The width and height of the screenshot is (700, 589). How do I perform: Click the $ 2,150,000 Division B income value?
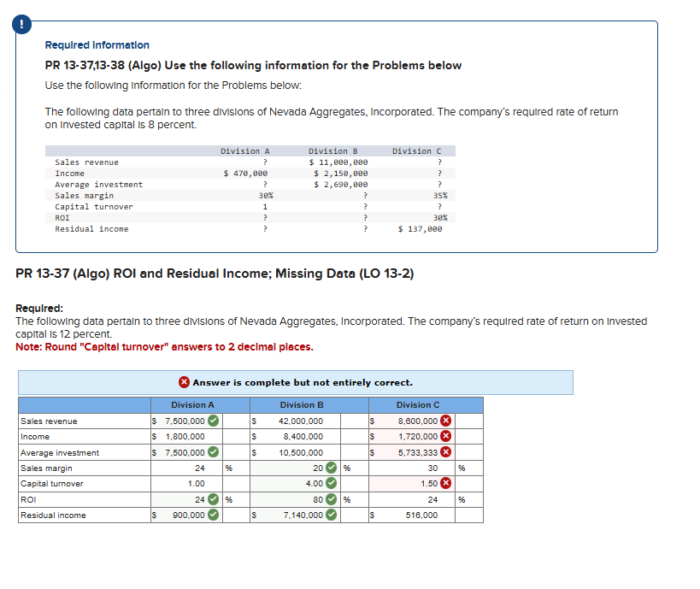coord(341,174)
